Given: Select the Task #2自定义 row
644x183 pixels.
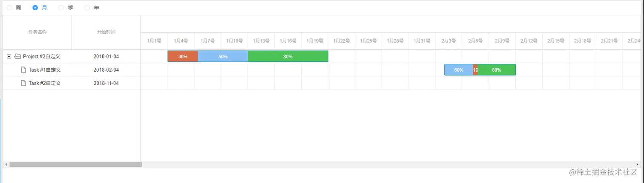Looking at the screenshot, I should click(x=72, y=83).
